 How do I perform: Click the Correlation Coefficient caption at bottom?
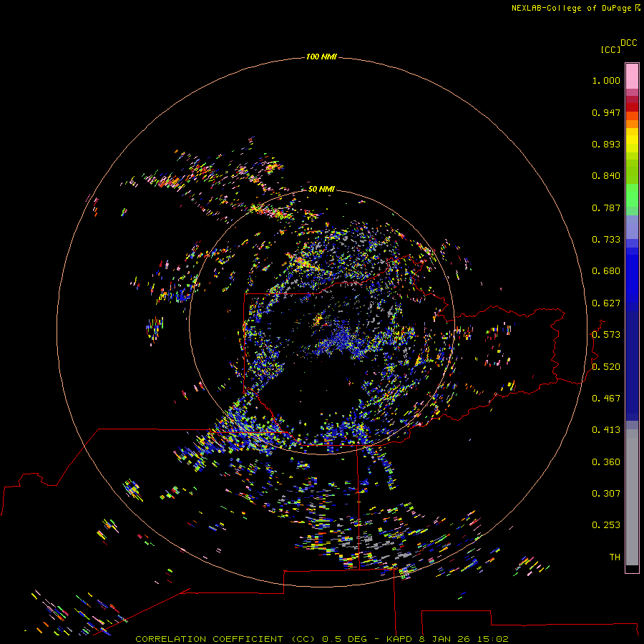click(x=322, y=639)
